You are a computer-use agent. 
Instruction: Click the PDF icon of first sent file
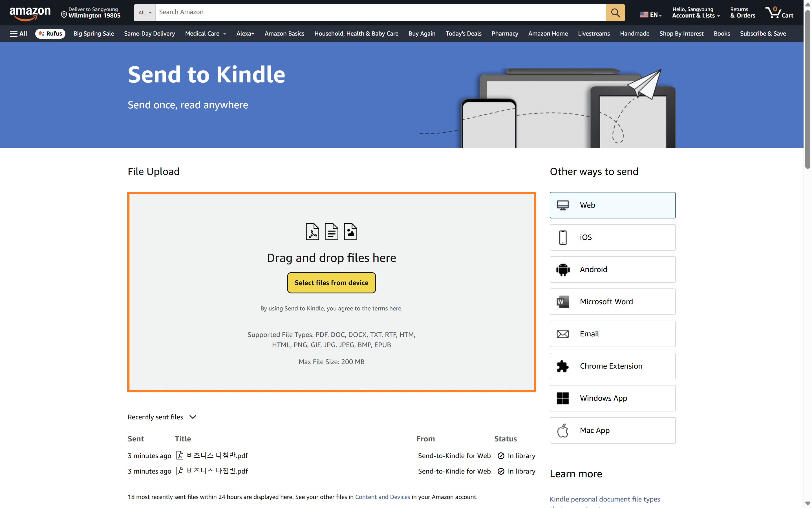(x=180, y=455)
